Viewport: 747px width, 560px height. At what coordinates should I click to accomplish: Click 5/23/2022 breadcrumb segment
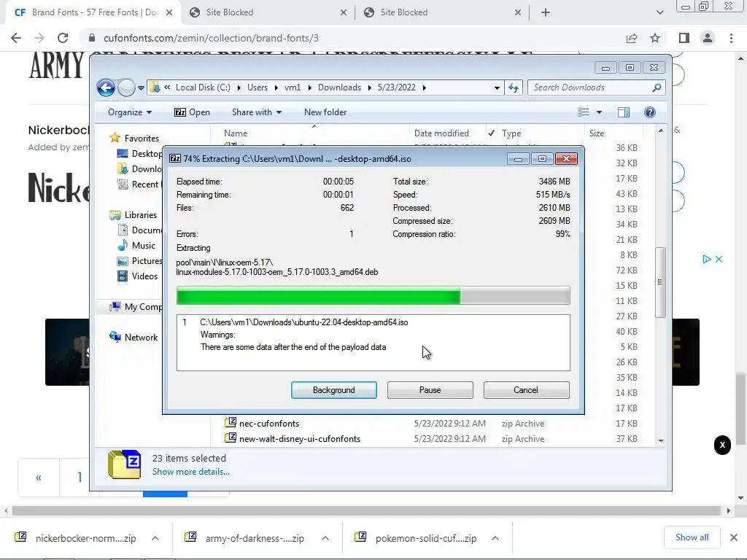pyautogui.click(x=396, y=87)
